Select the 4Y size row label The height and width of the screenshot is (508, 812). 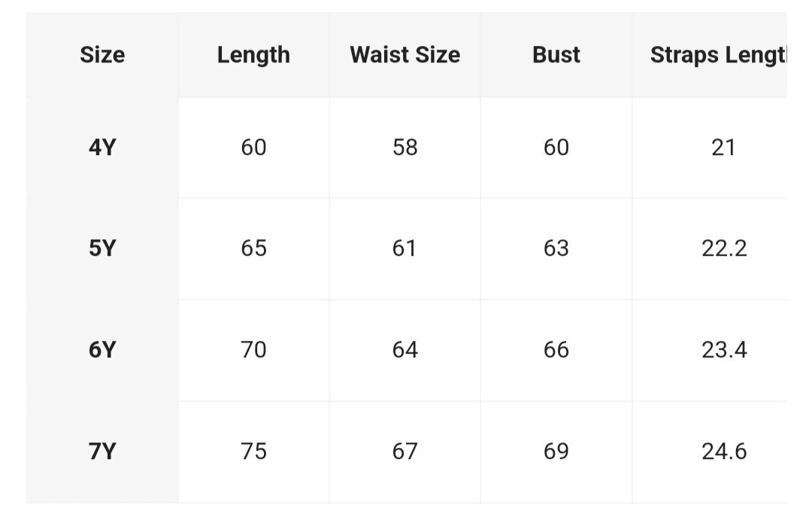coord(102,148)
